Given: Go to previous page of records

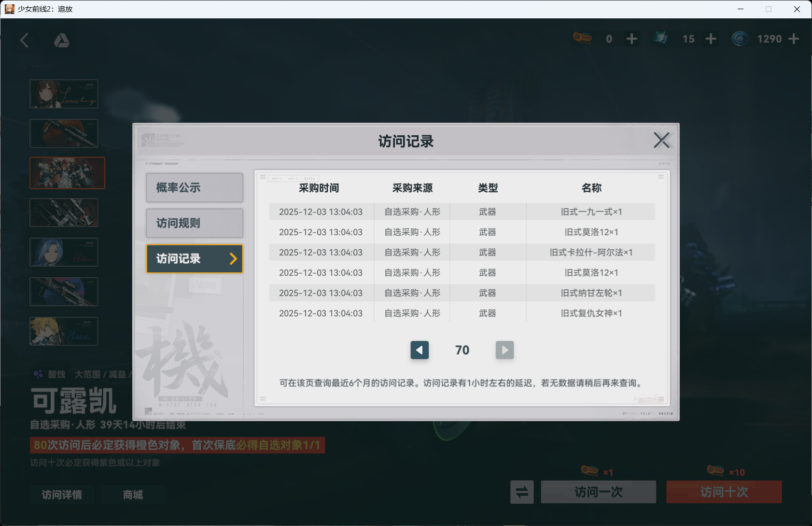Looking at the screenshot, I should pos(420,350).
